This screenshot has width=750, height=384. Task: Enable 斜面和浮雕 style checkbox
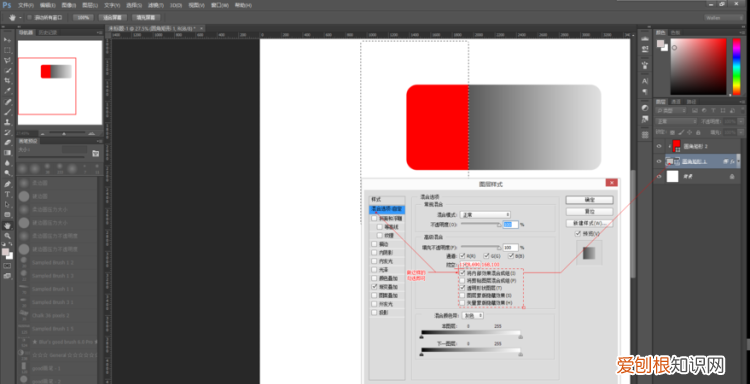(374, 218)
